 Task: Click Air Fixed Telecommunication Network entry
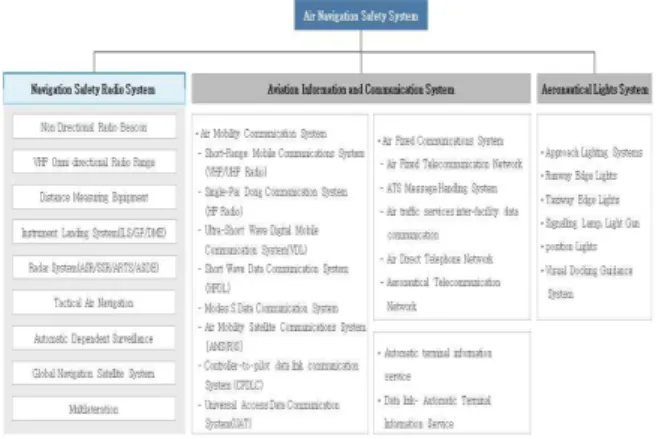[451, 164]
